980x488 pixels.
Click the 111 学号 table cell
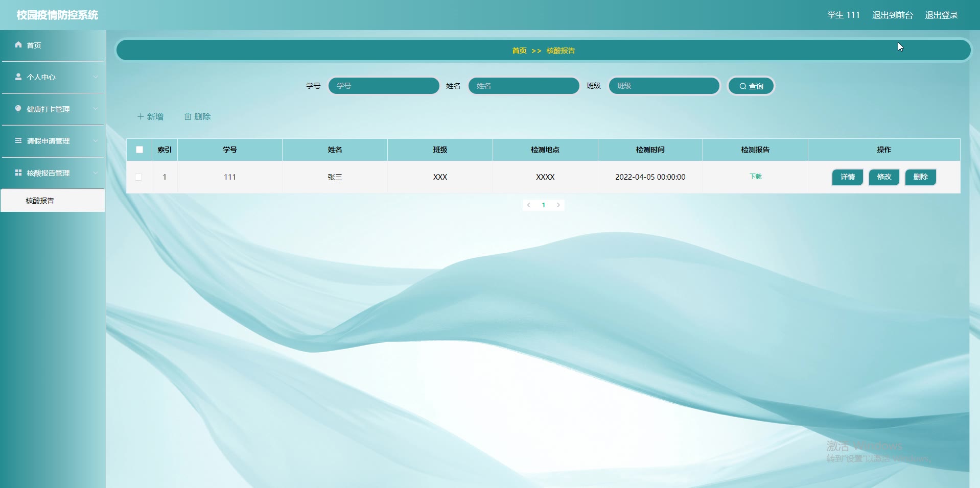click(x=230, y=177)
